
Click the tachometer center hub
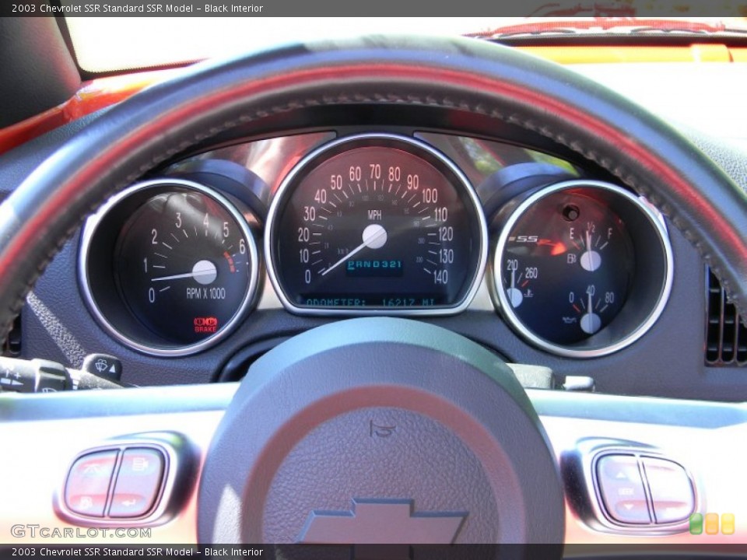click(205, 272)
